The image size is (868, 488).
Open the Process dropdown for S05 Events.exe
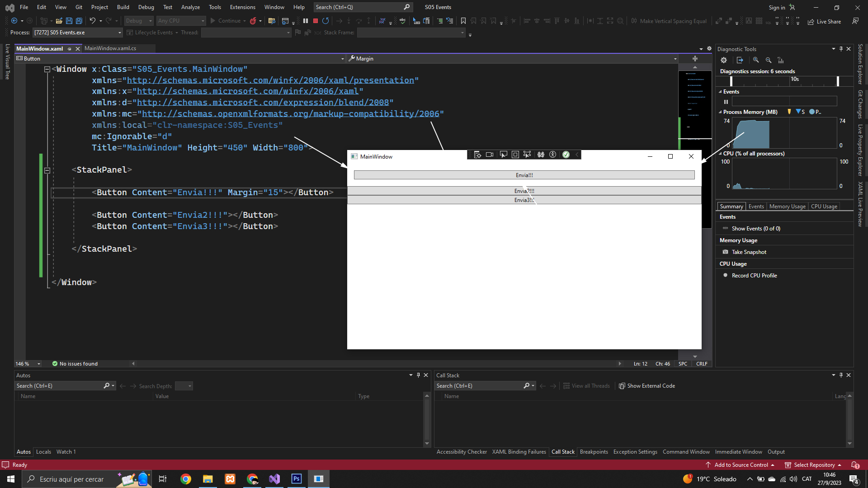tap(119, 33)
